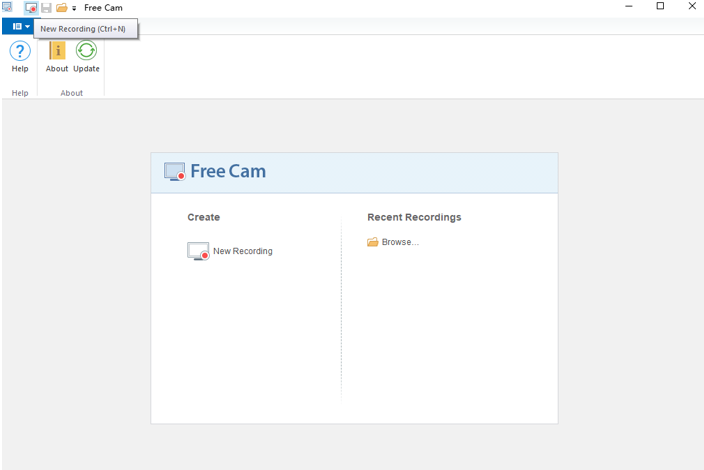This screenshot has height=470, width=704.
Task: Browse for recent recordings
Action: 393,242
